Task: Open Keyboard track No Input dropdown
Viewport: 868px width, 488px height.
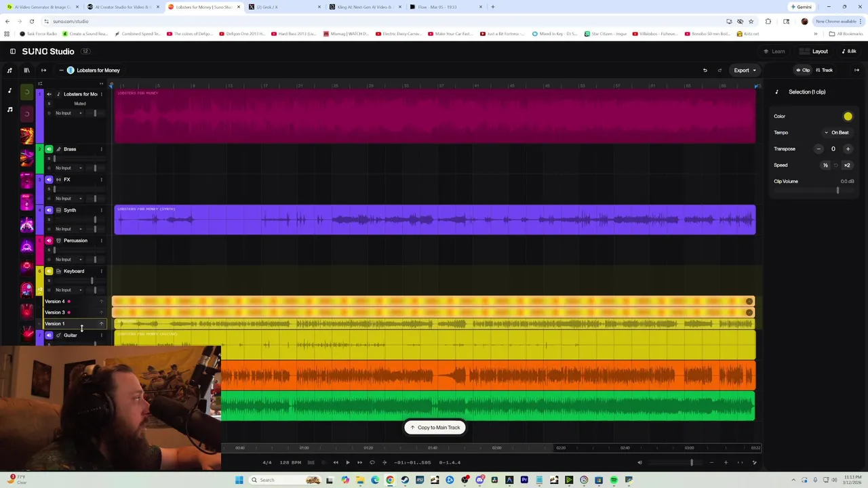Action: 68,290
